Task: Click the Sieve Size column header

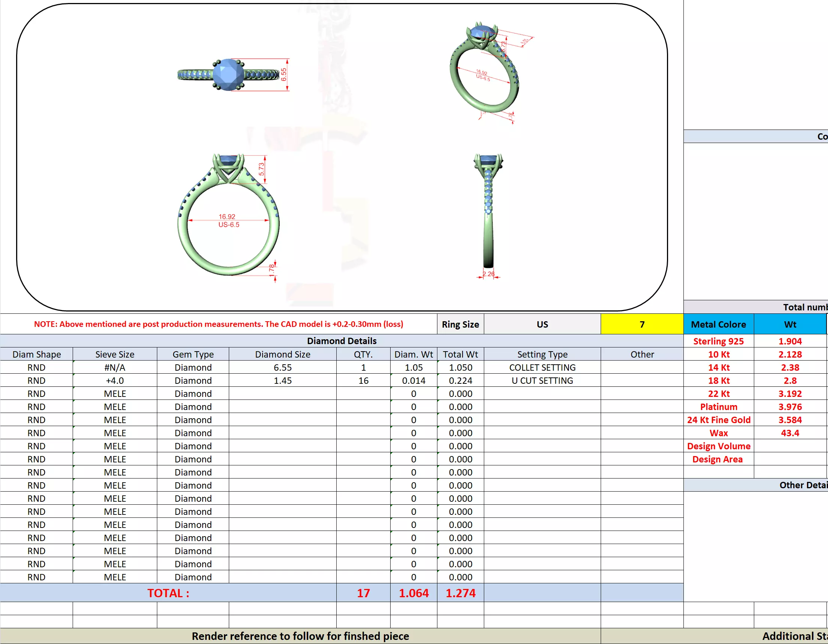Action: [x=115, y=355]
